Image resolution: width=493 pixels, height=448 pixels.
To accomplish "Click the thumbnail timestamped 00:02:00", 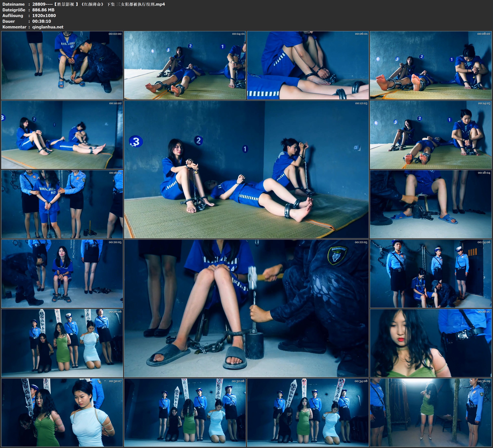I will 62,65.
